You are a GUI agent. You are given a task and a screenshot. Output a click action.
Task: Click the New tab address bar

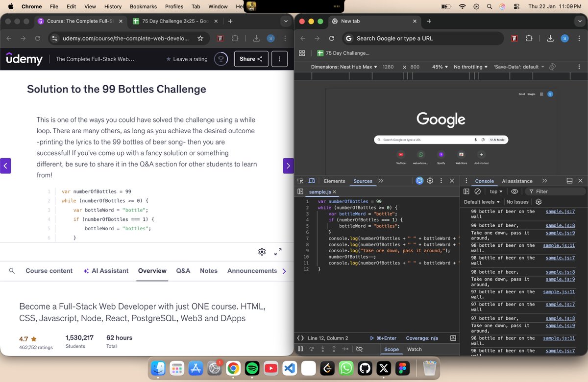coord(422,38)
